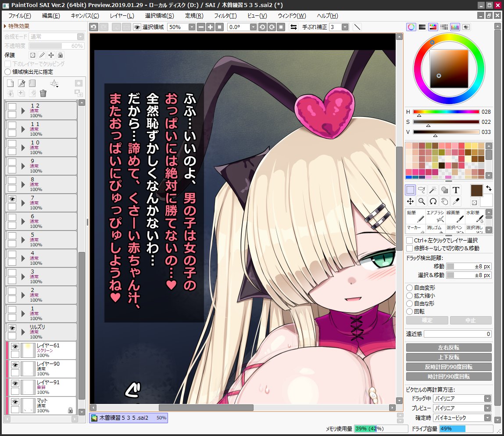
Task: Select the rectangular selection tool
Action: (x=410, y=190)
